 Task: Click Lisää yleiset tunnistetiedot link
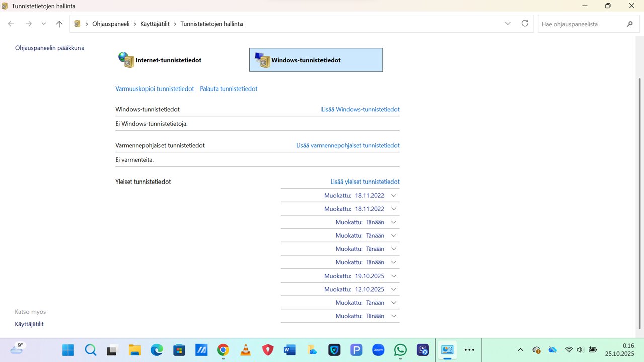pos(365,182)
